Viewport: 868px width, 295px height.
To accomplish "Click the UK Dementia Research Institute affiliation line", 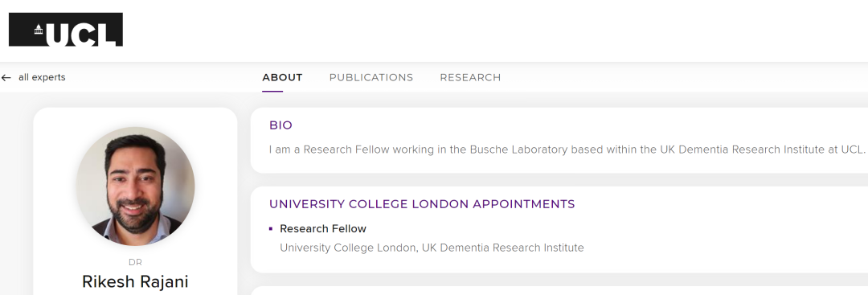I will coord(432,248).
